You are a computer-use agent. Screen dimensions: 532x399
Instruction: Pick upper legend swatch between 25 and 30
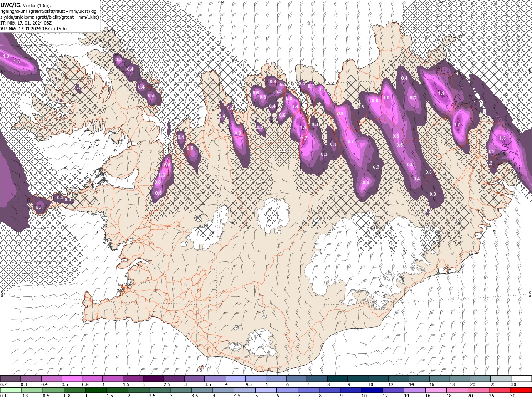coord(501,379)
